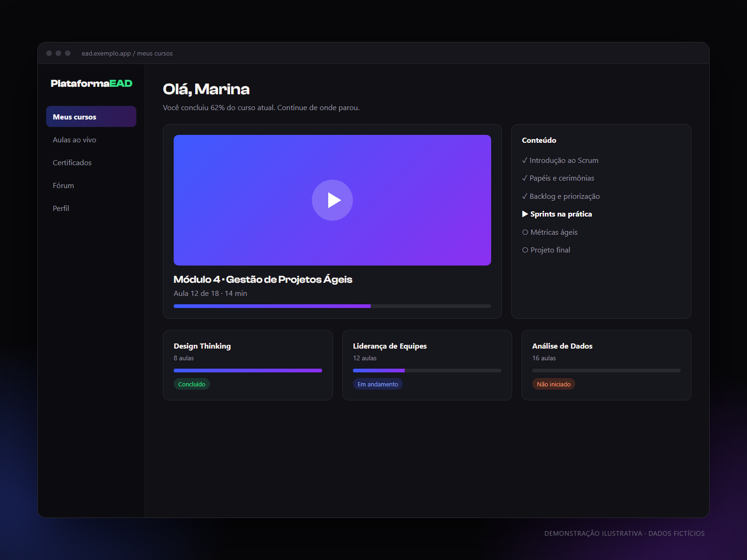Open the Análise de Dados course

pos(606,365)
